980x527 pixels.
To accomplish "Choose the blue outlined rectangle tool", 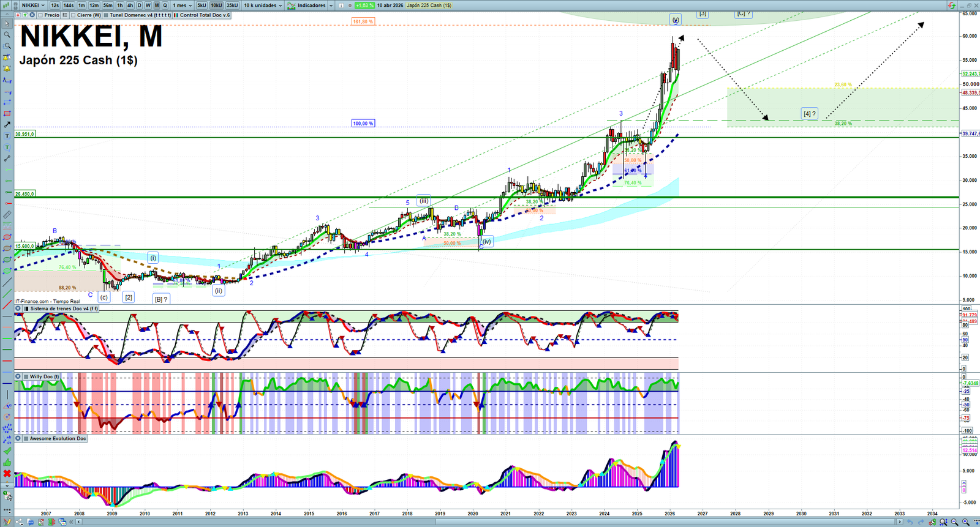I will [7, 102].
